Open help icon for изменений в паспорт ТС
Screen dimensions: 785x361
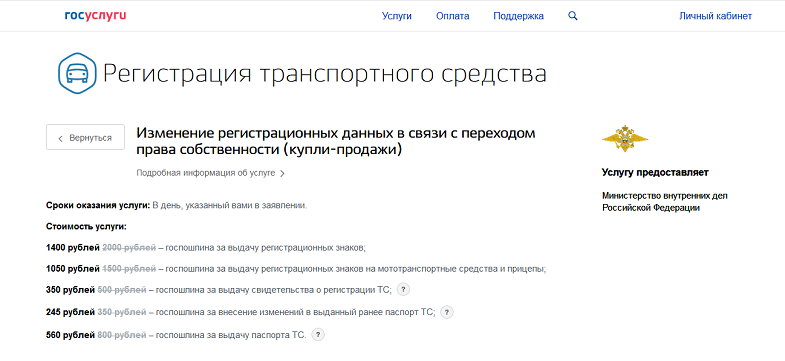coord(447,312)
